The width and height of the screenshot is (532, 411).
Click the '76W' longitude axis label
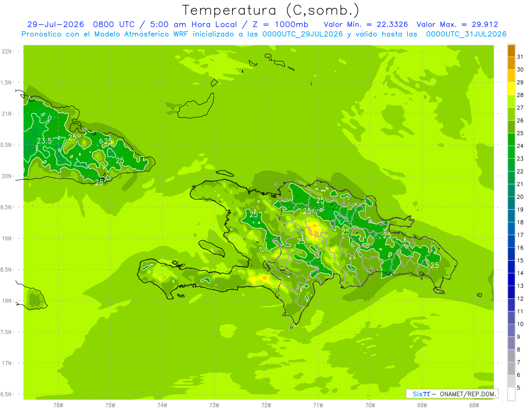[x=58, y=405]
